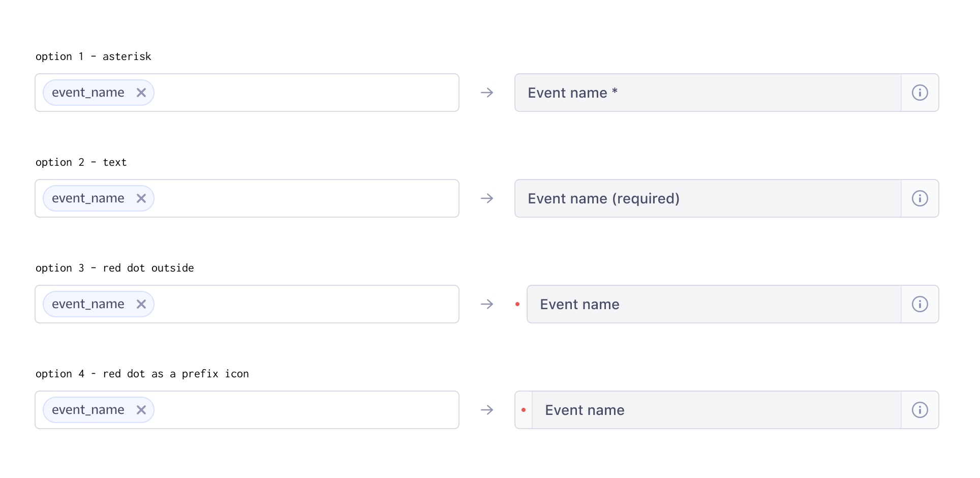Viewport: 980px width, 478px height.
Task: Open info icon in option 3 field
Action: pos(920,304)
